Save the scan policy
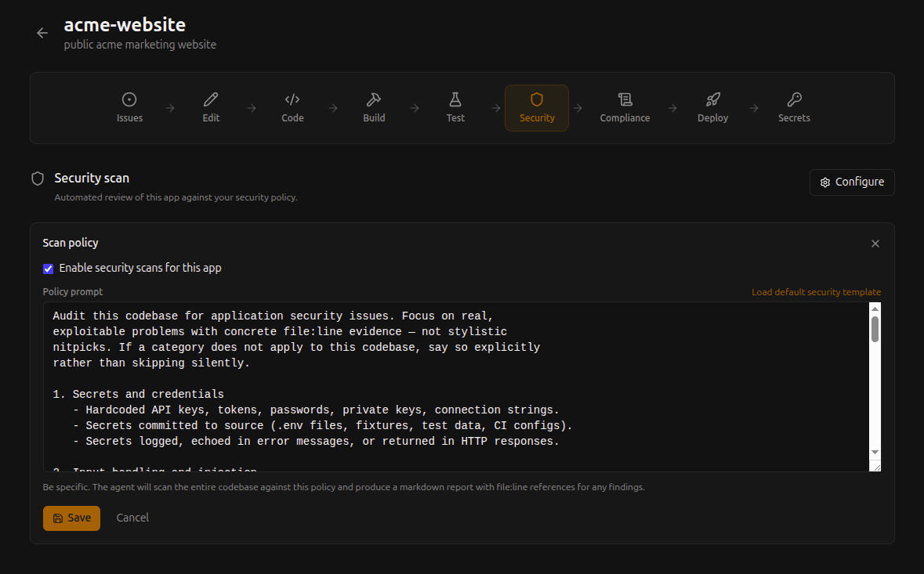This screenshot has height=574, width=924. pos(71,518)
